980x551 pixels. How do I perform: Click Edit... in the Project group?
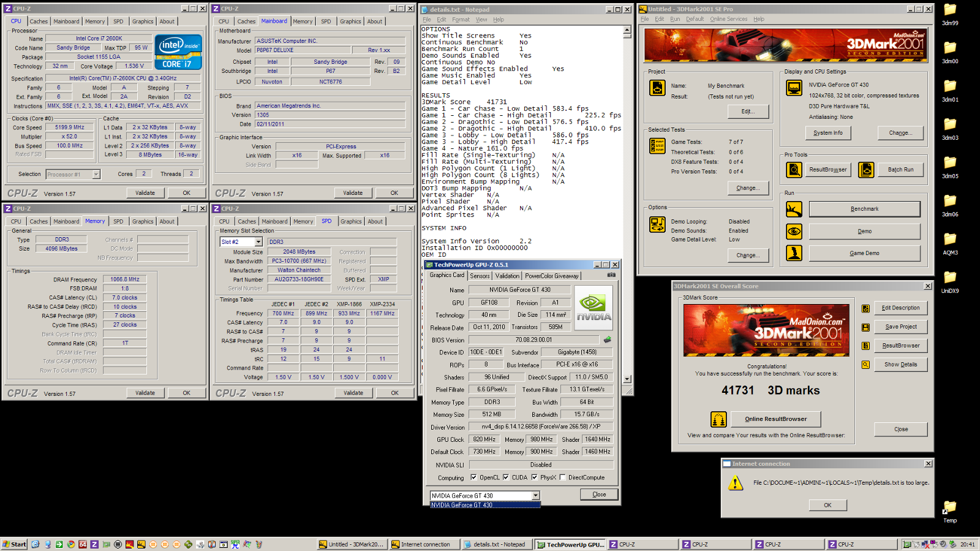(748, 112)
